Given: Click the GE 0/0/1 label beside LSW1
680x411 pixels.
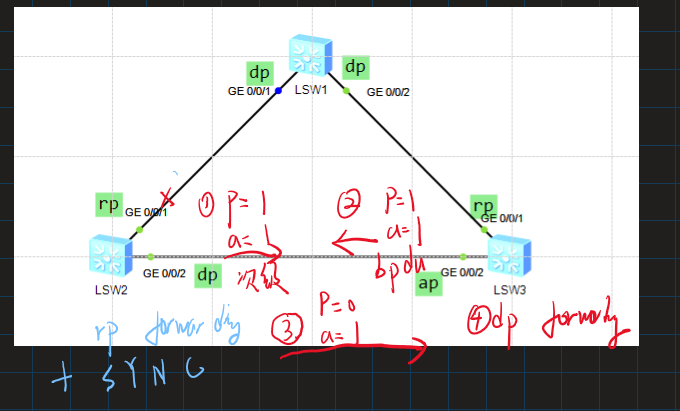Looking at the screenshot, I should [249, 91].
